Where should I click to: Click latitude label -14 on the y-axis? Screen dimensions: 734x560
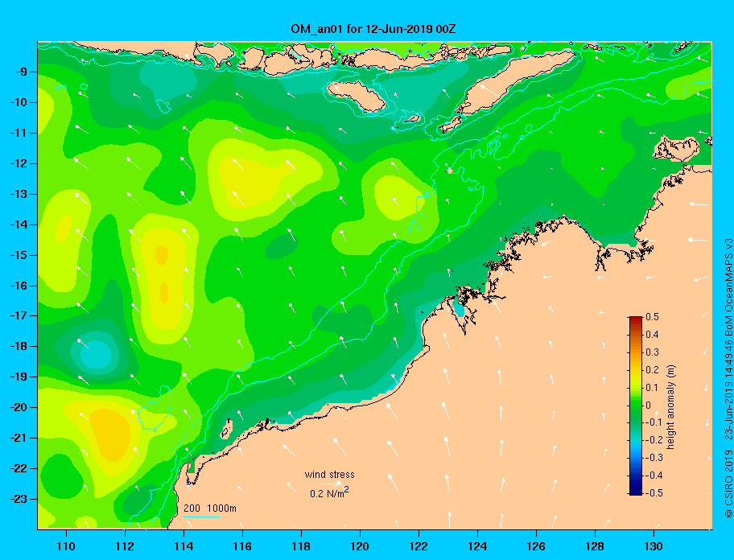pyautogui.click(x=20, y=224)
